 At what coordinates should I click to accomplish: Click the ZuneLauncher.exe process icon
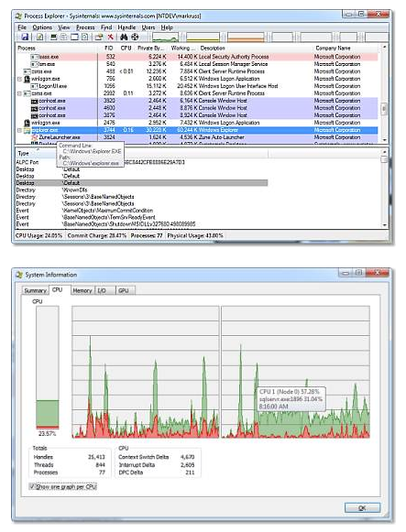pyautogui.click(x=34, y=137)
